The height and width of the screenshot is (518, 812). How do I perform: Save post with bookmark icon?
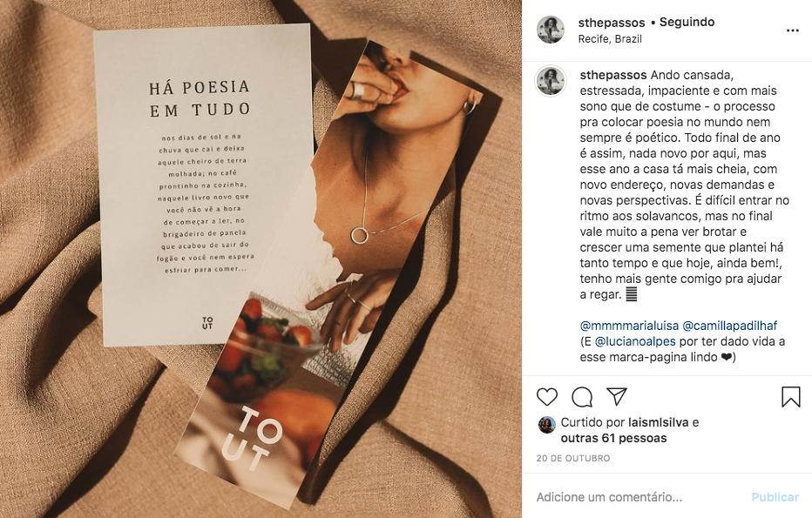[791, 397]
